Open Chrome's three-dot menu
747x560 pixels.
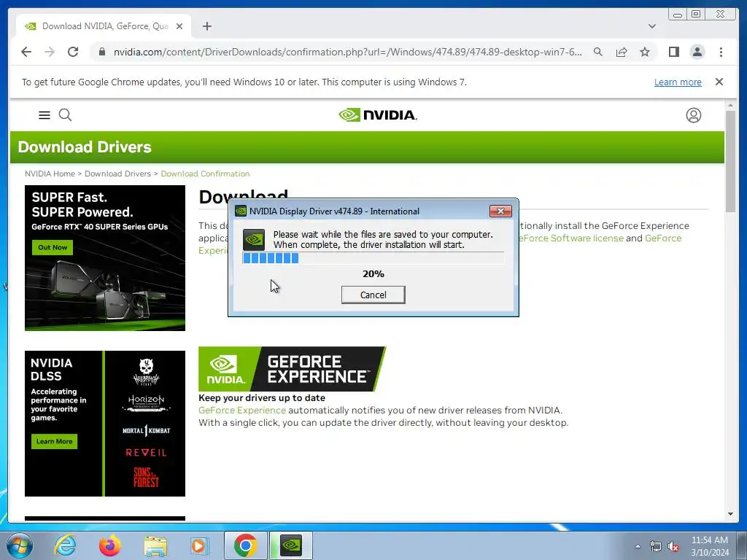[x=721, y=52]
